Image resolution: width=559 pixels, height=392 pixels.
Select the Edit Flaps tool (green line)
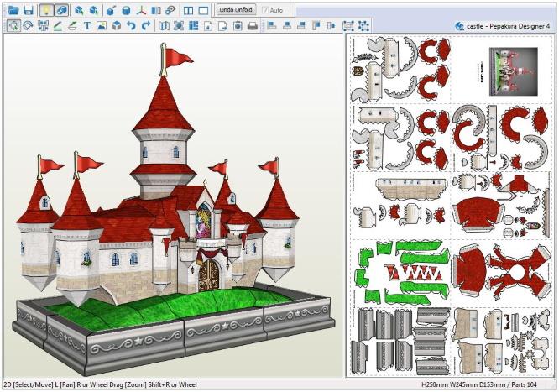[58, 26]
